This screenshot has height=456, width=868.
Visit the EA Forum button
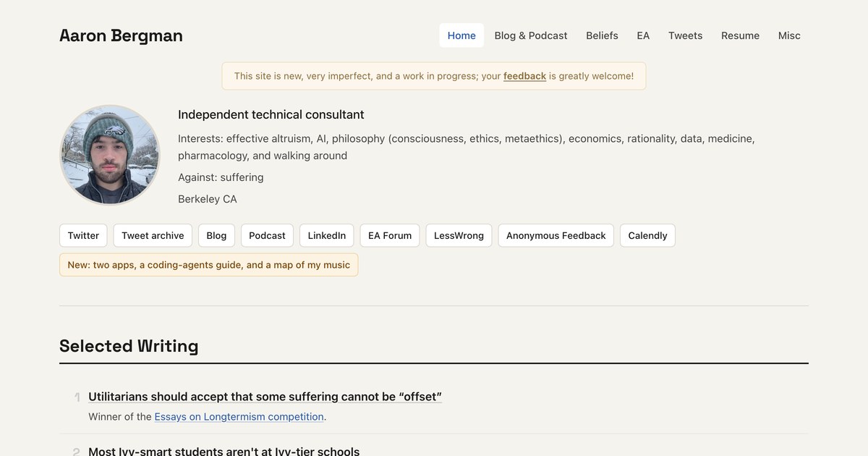coord(390,235)
